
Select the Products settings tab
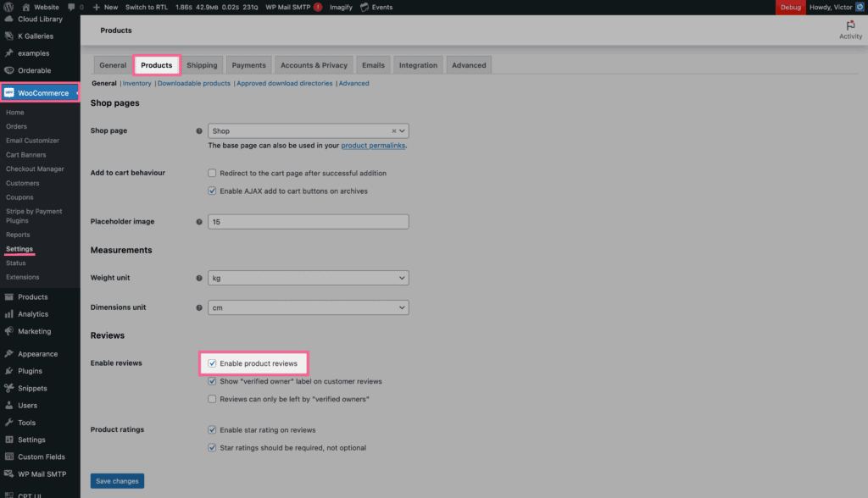point(157,65)
